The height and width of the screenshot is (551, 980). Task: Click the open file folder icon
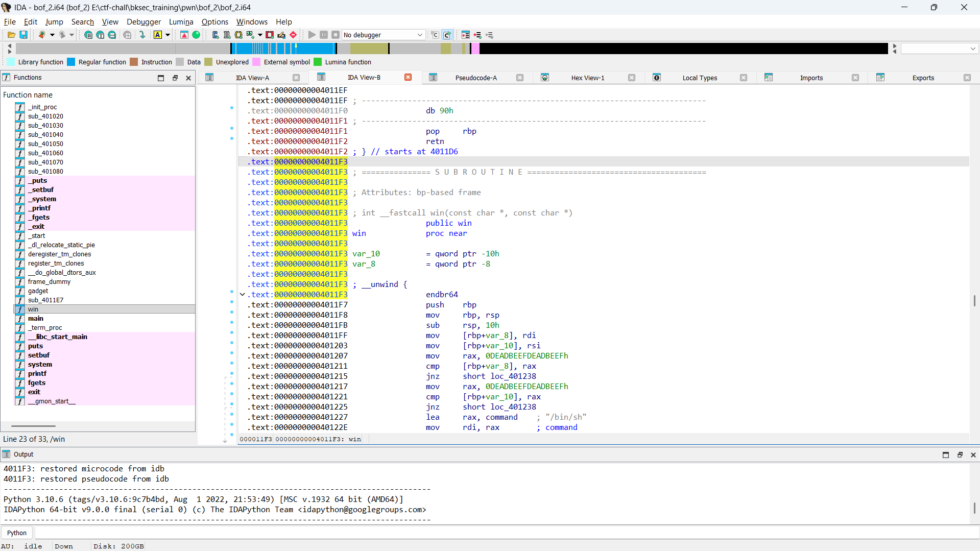coord(11,35)
